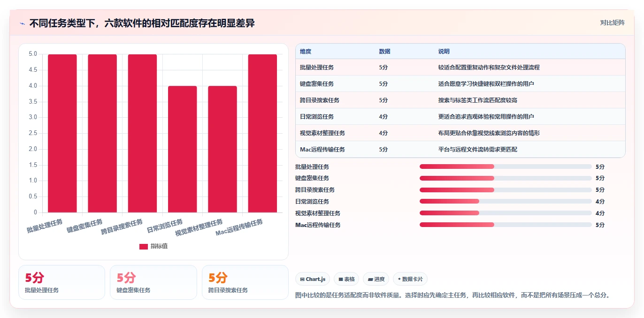Click the lightning icon beside the title

pos(22,23)
